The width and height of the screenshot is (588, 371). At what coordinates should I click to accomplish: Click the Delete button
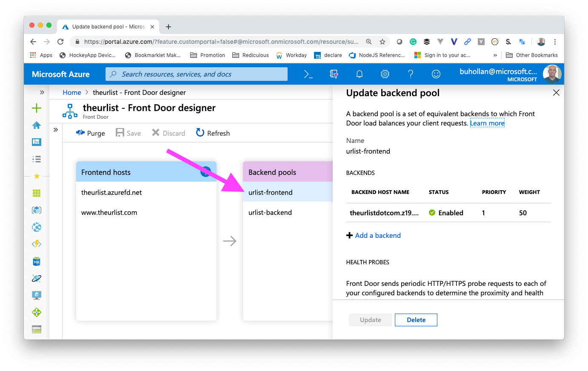point(416,320)
